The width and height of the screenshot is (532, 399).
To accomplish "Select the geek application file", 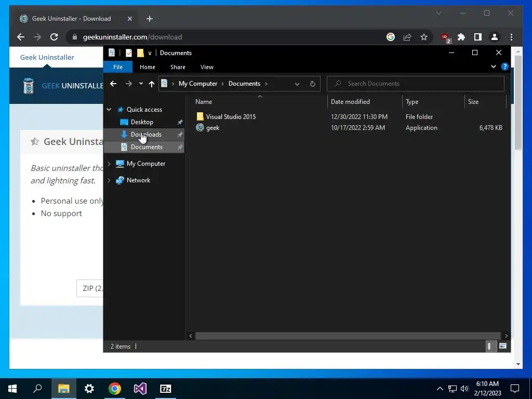I will (212, 128).
